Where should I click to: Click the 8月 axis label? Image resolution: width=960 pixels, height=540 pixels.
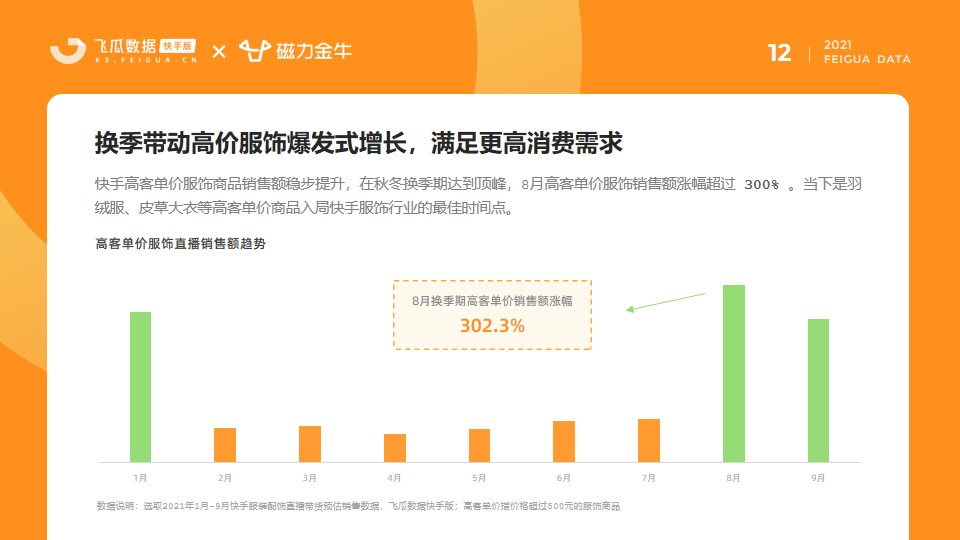[x=733, y=478]
